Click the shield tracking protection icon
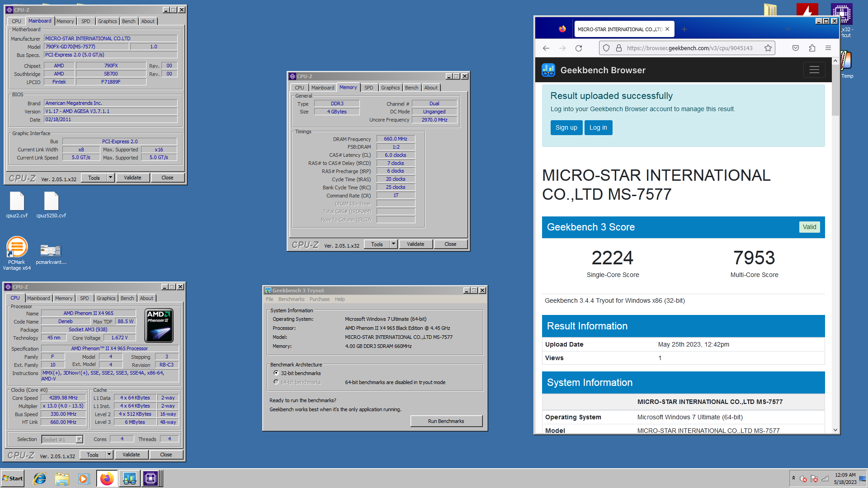 [x=606, y=48]
